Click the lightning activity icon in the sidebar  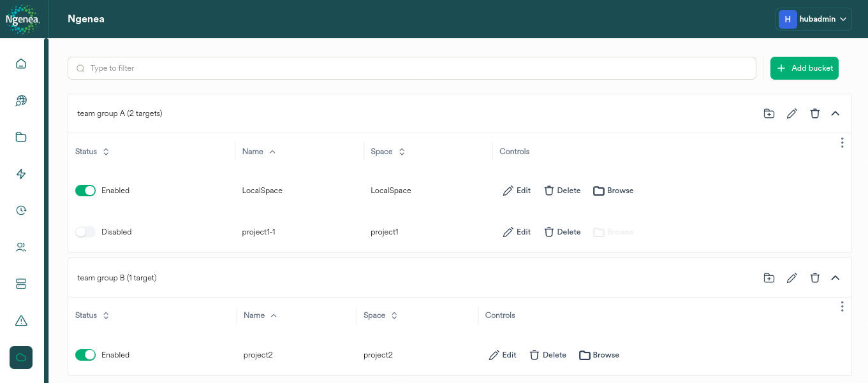point(20,173)
